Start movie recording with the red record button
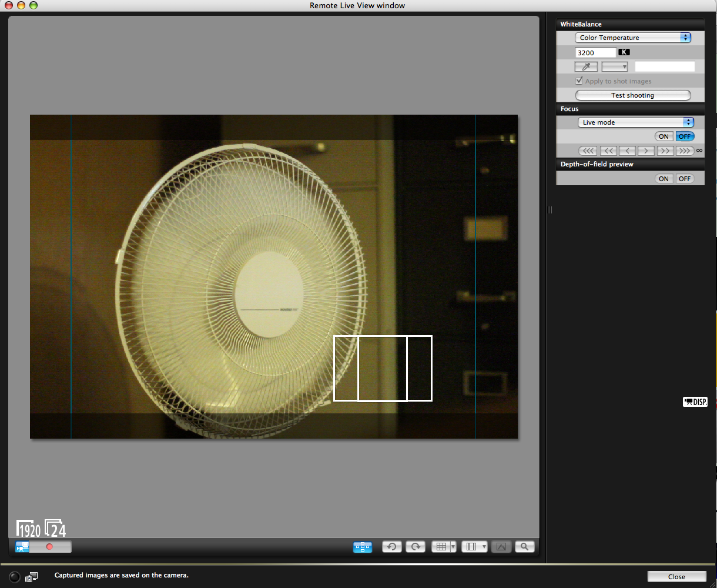This screenshot has height=588, width=717. pyautogui.click(x=50, y=547)
